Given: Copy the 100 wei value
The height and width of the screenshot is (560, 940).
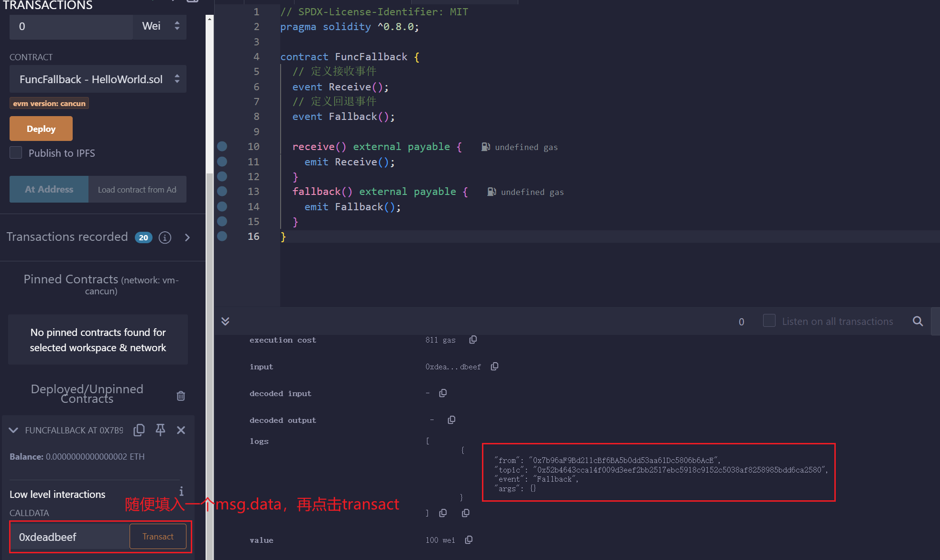Looking at the screenshot, I should (x=469, y=540).
